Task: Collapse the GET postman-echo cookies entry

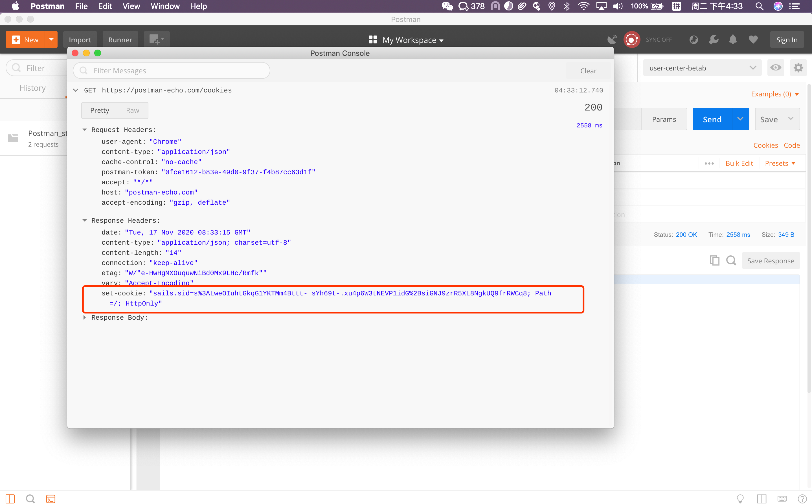Action: 76,90
